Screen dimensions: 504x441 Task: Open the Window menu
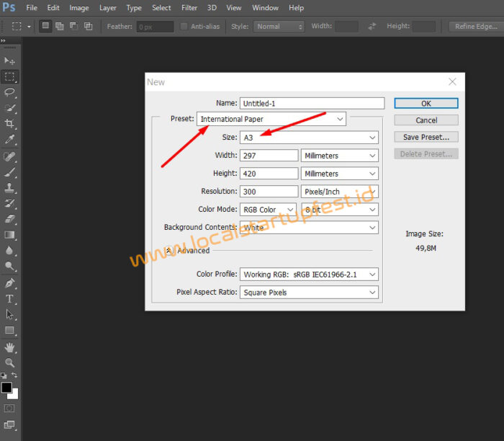(x=265, y=8)
